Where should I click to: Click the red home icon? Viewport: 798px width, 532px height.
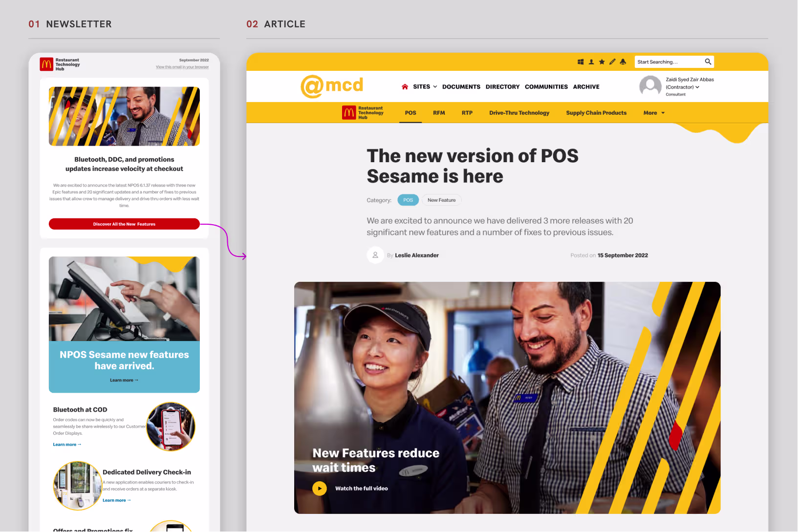(x=405, y=87)
